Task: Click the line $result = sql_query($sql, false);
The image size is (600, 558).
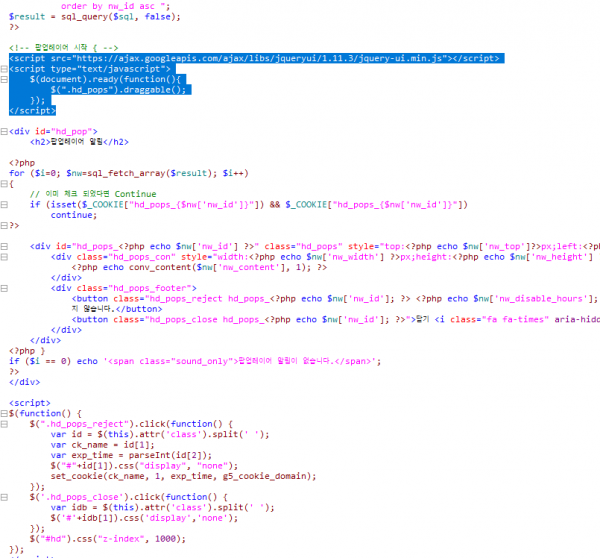Action: point(95,17)
